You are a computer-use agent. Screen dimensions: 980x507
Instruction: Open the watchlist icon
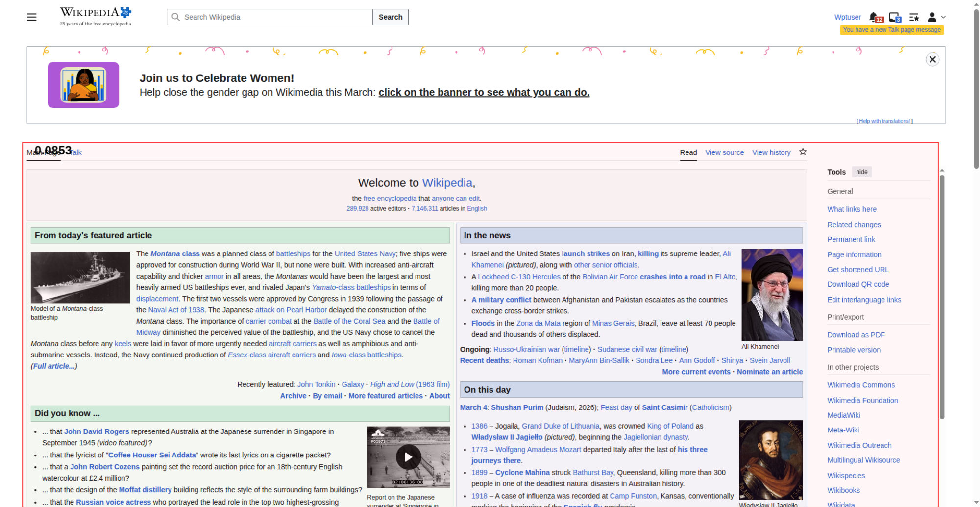[x=914, y=17]
